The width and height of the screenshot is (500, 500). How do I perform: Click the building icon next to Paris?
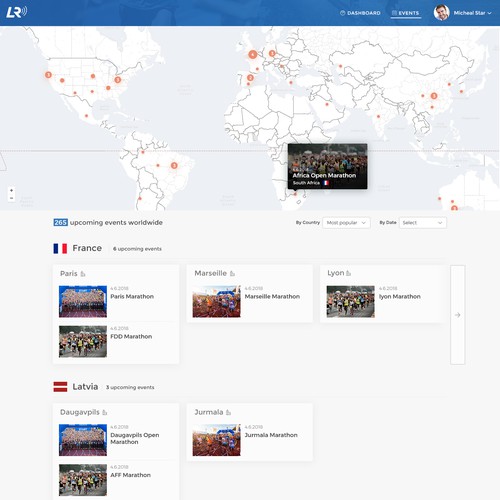pyautogui.click(x=83, y=274)
